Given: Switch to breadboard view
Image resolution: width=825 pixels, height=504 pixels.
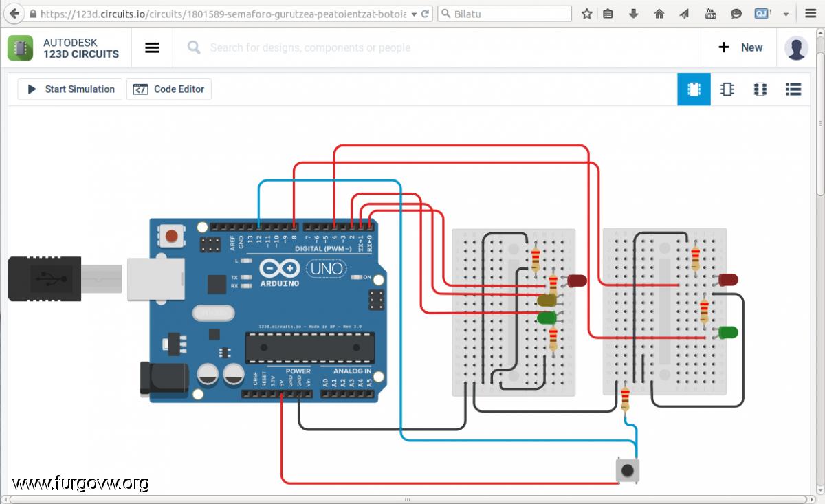Looking at the screenshot, I should [694, 89].
